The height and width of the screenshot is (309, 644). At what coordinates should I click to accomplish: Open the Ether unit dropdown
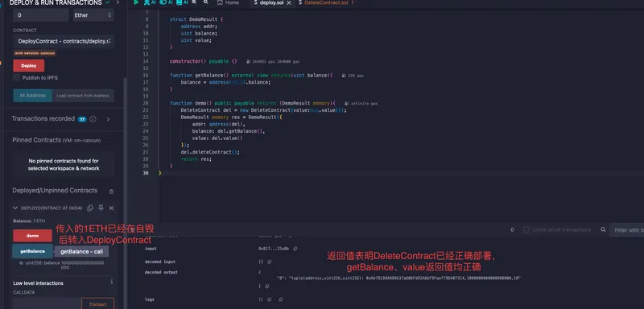tap(93, 15)
